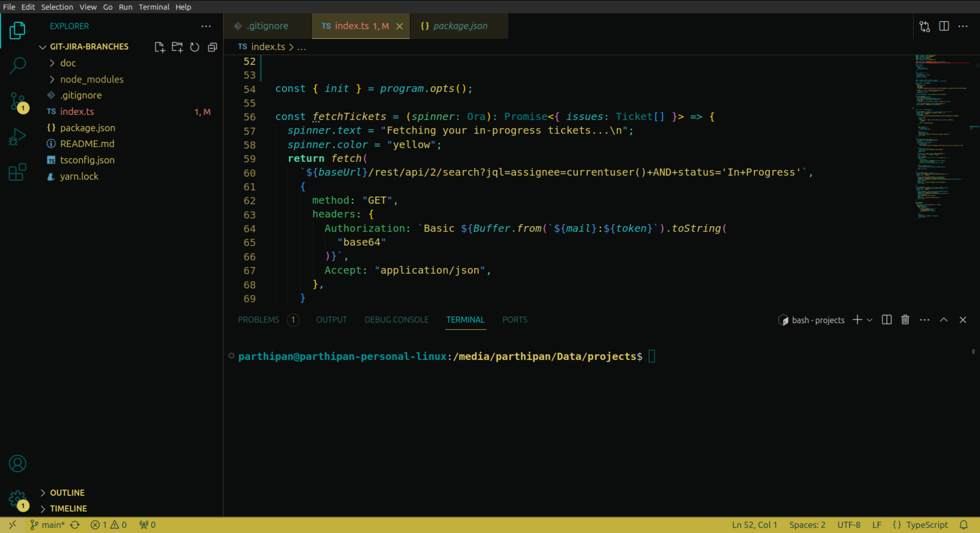Image resolution: width=980 pixels, height=533 pixels.
Task: Change end of line sequence LF
Action: 877,525
